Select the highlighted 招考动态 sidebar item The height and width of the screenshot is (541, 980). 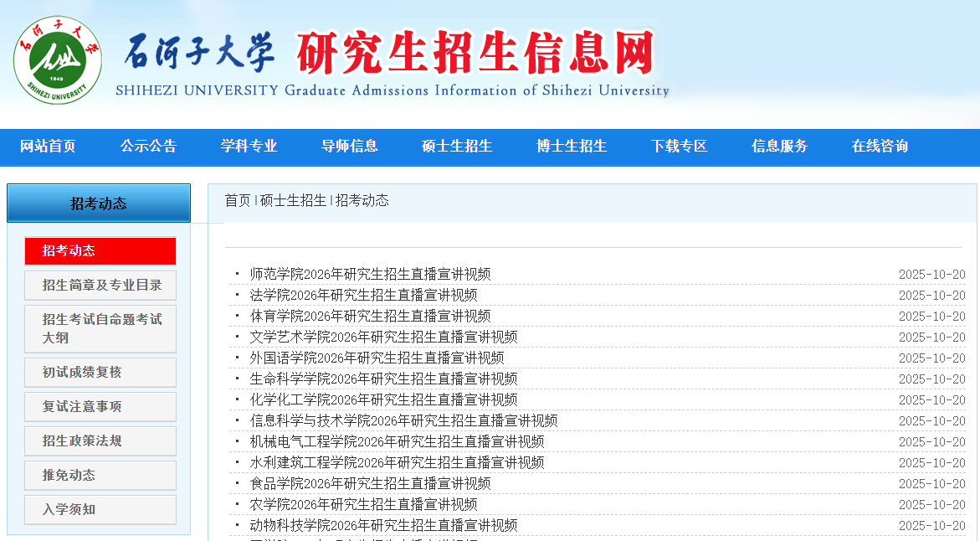100,251
